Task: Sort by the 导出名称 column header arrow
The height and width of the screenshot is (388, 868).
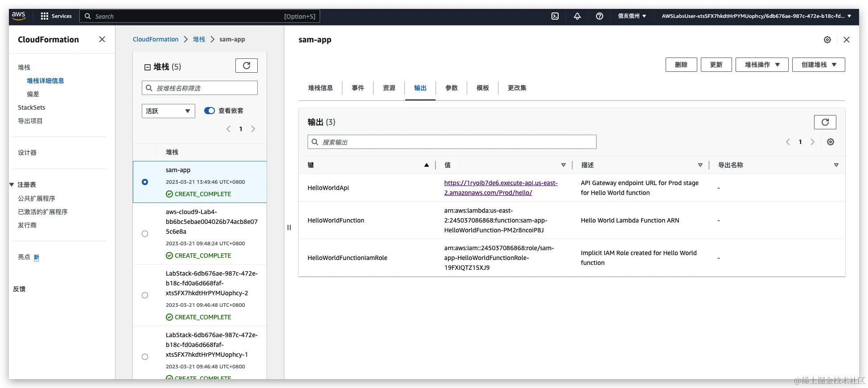Action: point(836,165)
